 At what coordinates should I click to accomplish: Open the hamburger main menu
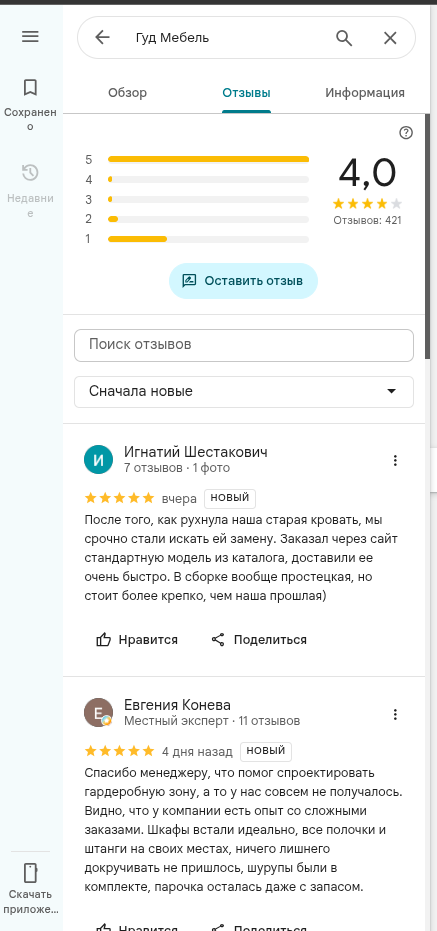click(x=30, y=36)
